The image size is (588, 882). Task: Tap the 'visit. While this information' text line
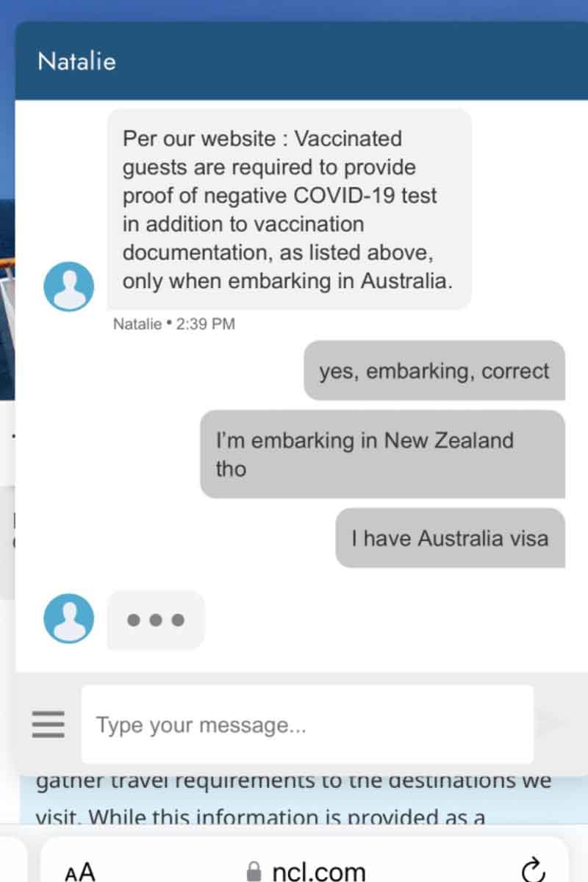coord(261,817)
